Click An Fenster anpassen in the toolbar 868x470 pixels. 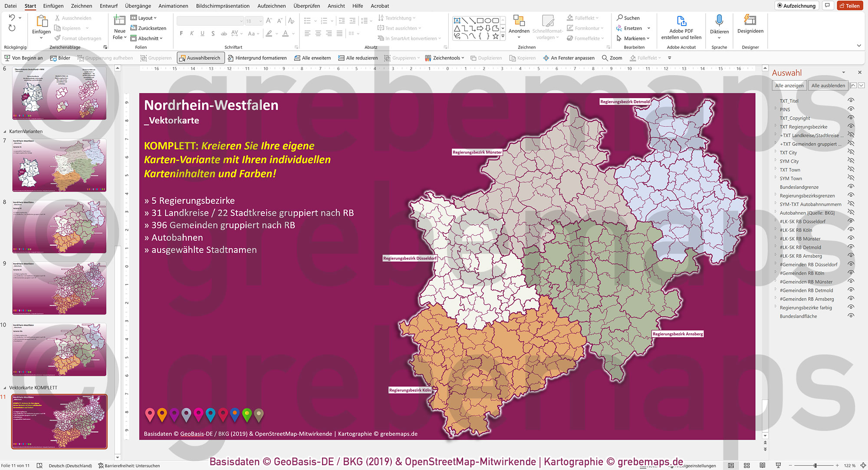pyautogui.click(x=569, y=57)
